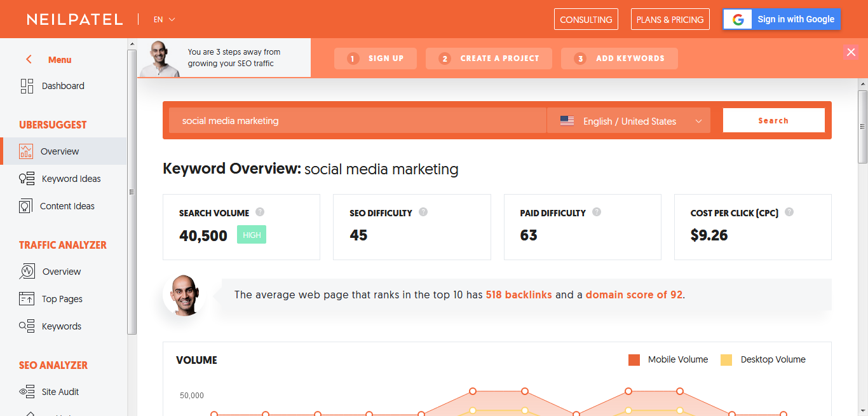Image resolution: width=868 pixels, height=416 pixels.
Task: Click the Content Ideas icon
Action: [x=25, y=206]
